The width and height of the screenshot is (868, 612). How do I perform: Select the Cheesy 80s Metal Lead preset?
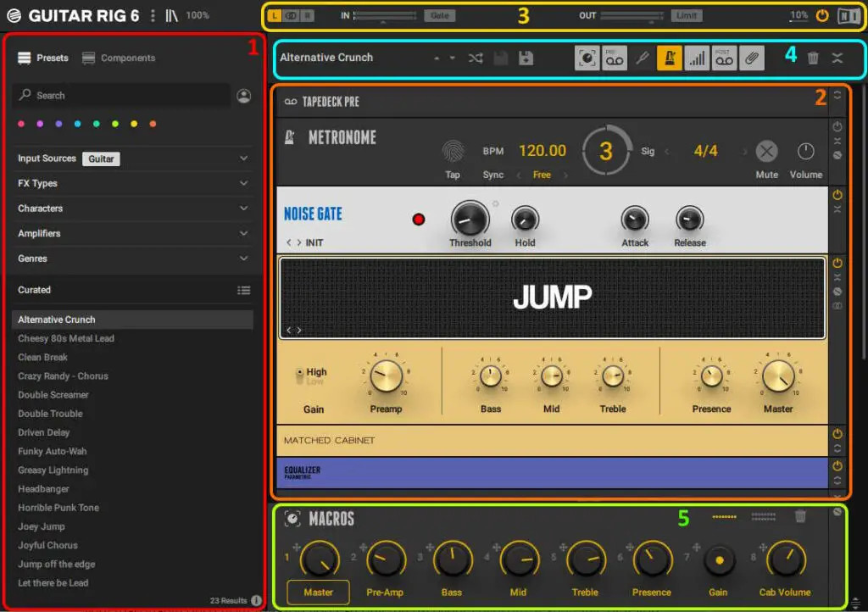132,339
